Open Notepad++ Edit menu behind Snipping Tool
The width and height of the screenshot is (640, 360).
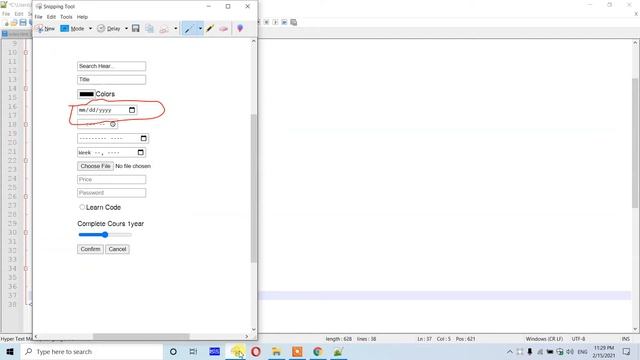click(x=19, y=13)
